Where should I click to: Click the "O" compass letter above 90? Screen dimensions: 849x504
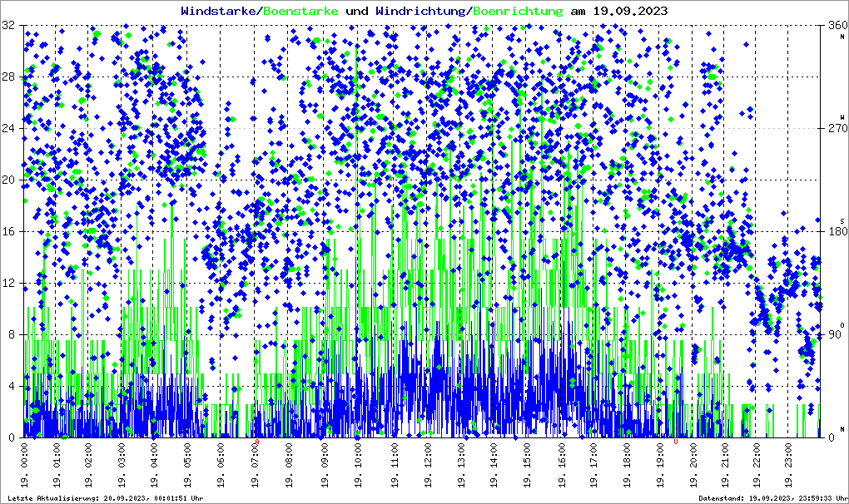click(x=842, y=325)
